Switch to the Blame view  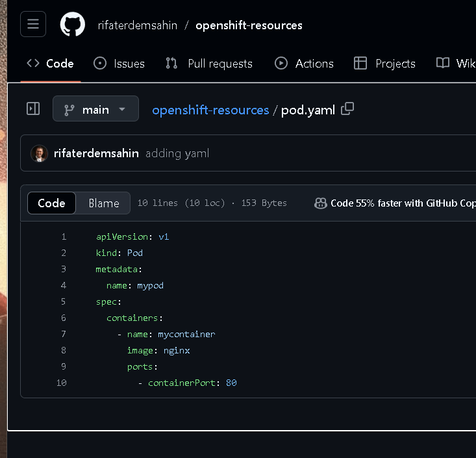(104, 203)
